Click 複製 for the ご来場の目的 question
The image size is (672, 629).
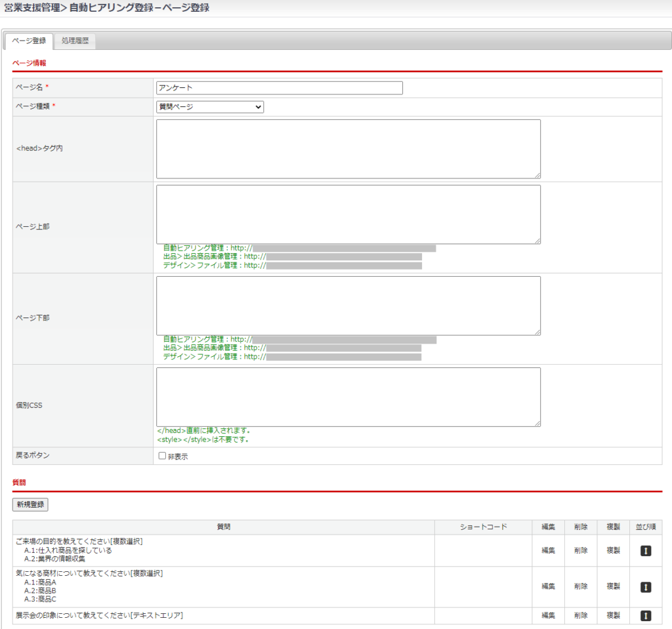click(613, 551)
